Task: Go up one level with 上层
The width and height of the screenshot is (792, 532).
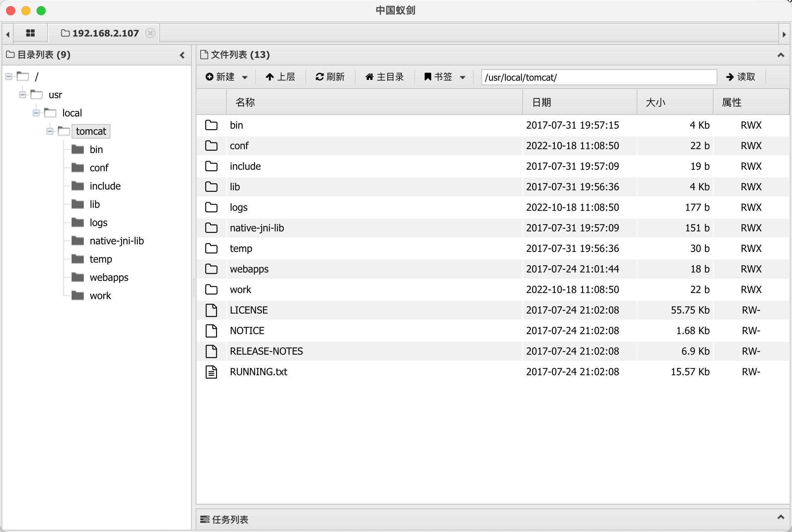Action: (280, 77)
